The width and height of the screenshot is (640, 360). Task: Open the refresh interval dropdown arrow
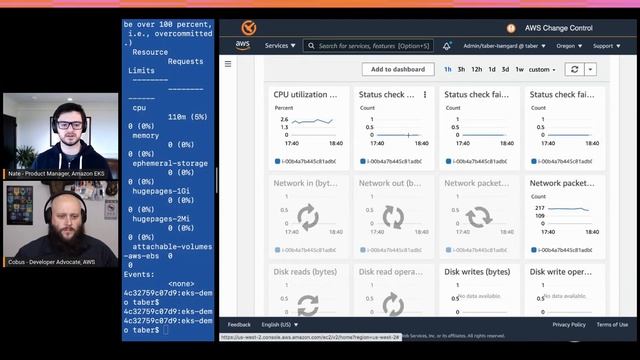(x=590, y=69)
